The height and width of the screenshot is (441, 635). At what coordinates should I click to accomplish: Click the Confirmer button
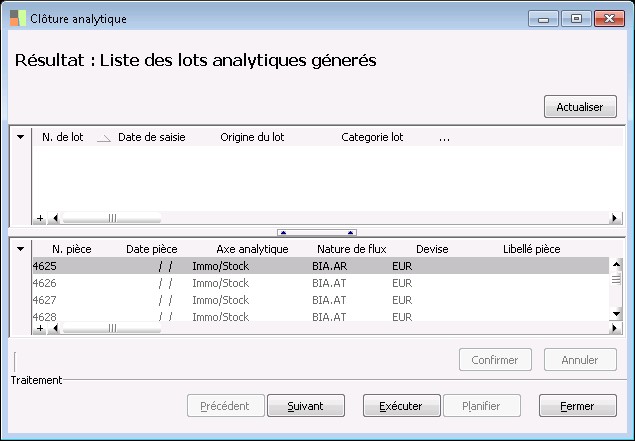pyautogui.click(x=495, y=360)
